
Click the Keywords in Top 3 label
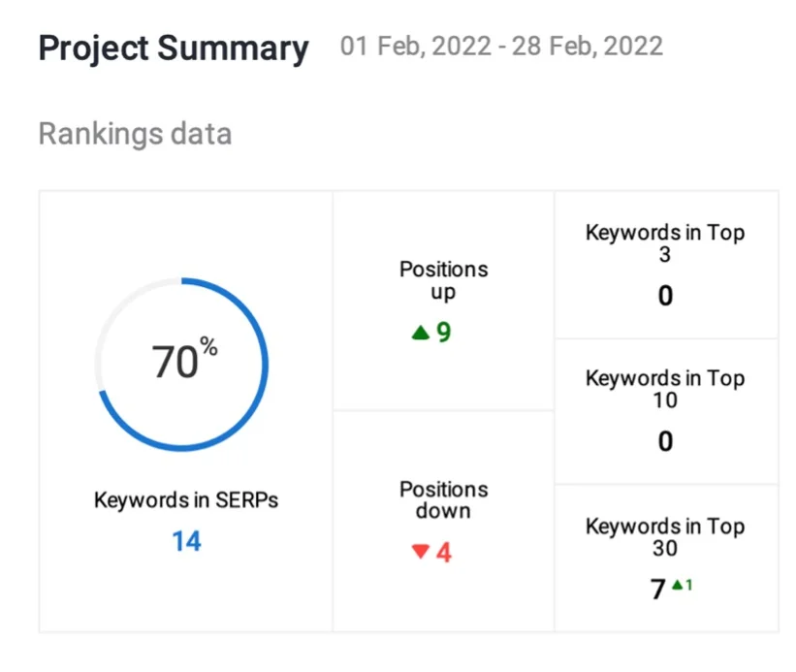(x=665, y=243)
